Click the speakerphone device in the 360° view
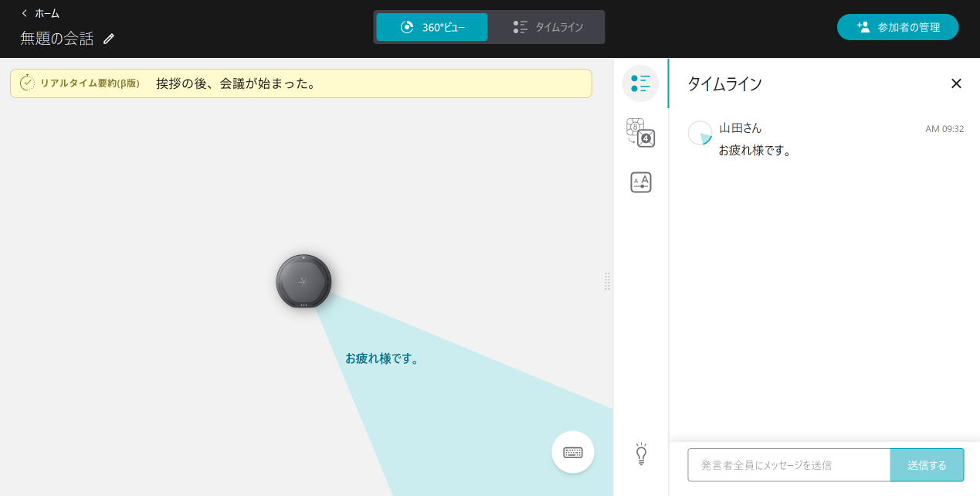This screenshot has width=980, height=496. pyautogui.click(x=303, y=280)
